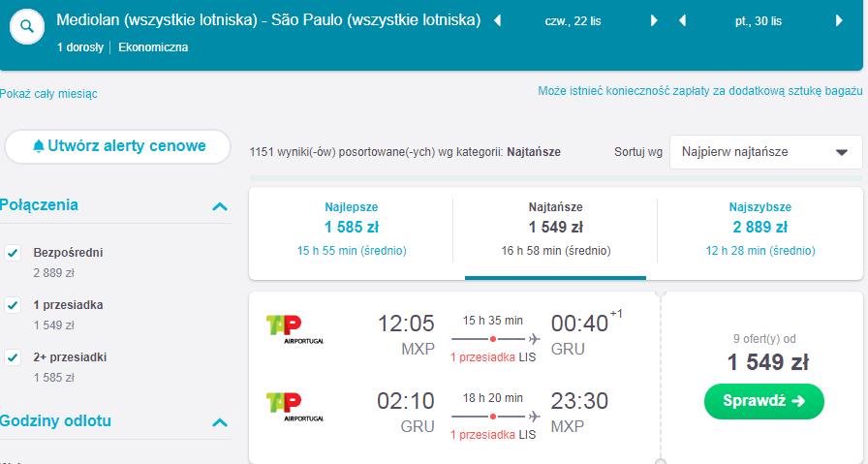Click Ekonomiczna cabin class text
The width and height of the screenshot is (868, 464).
[153, 47]
